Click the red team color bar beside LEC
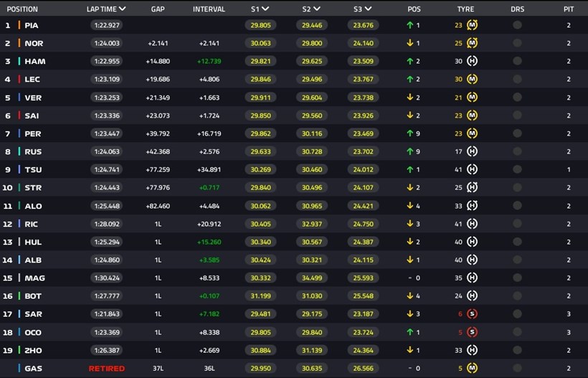This screenshot has width=588, height=378. tap(19, 79)
